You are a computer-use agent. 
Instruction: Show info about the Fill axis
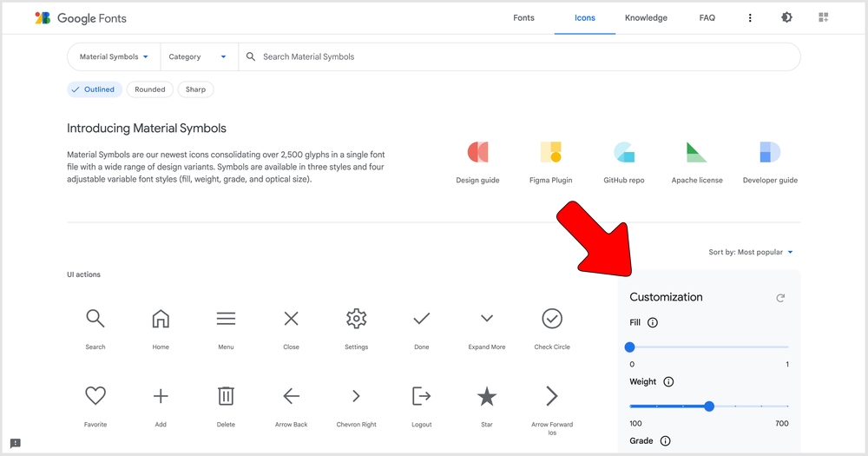pyautogui.click(x=653, y=322)
